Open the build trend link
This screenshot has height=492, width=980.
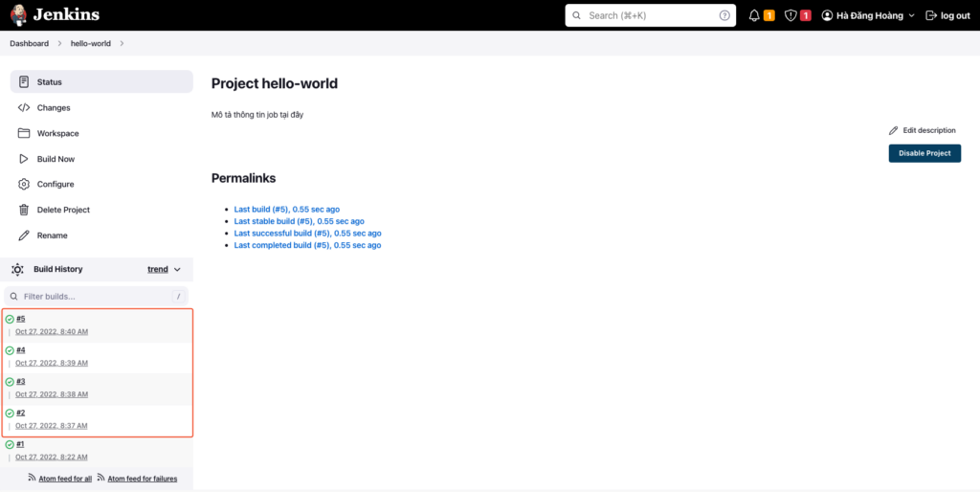coord(158,269)
